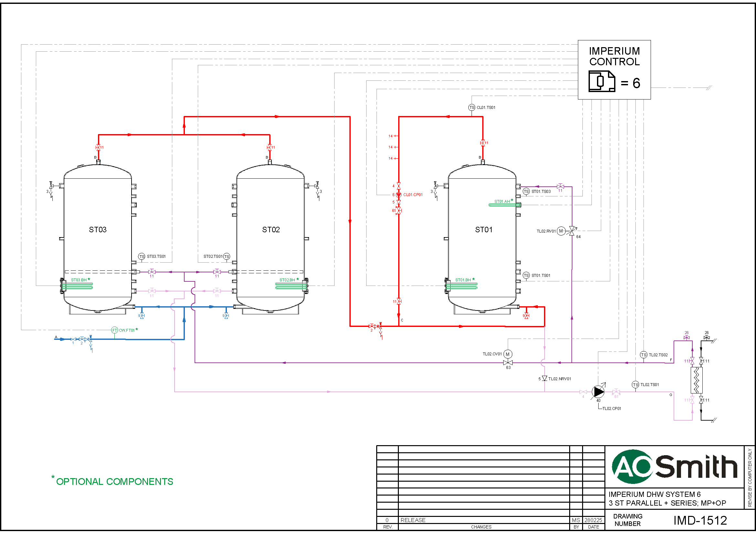Click the ST02 tank label

click(271, 230)
